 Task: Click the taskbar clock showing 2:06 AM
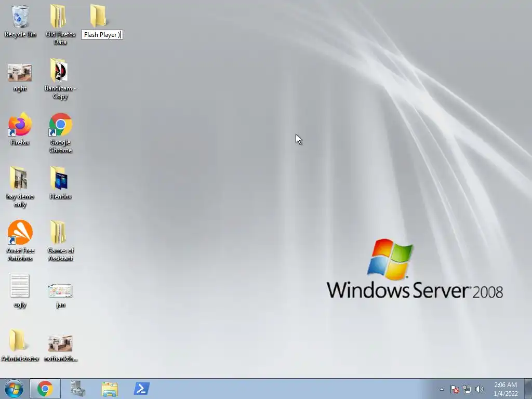click(506, 389)
